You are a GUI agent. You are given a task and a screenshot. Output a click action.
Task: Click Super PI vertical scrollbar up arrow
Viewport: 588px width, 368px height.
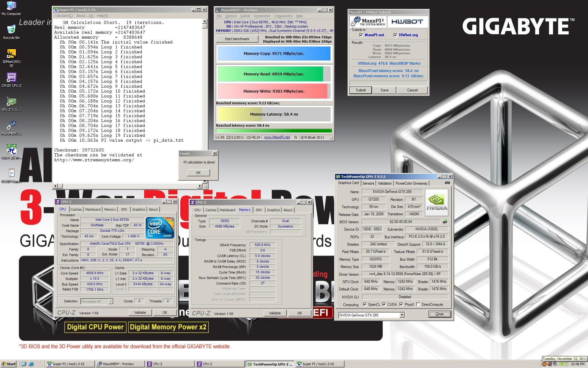tap(205, 22)
